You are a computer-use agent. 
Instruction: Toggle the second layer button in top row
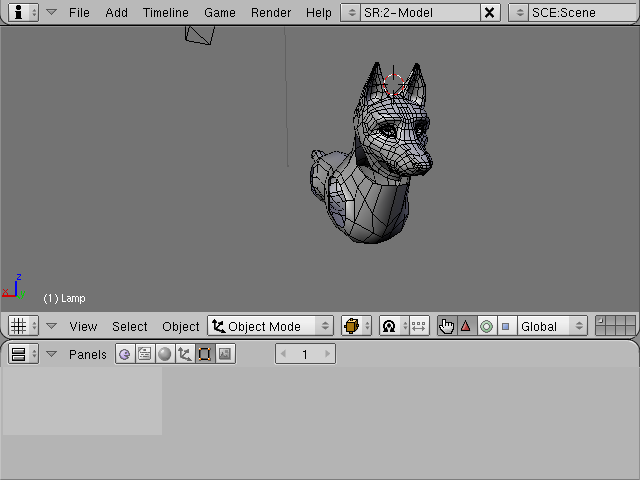(610, 321)
